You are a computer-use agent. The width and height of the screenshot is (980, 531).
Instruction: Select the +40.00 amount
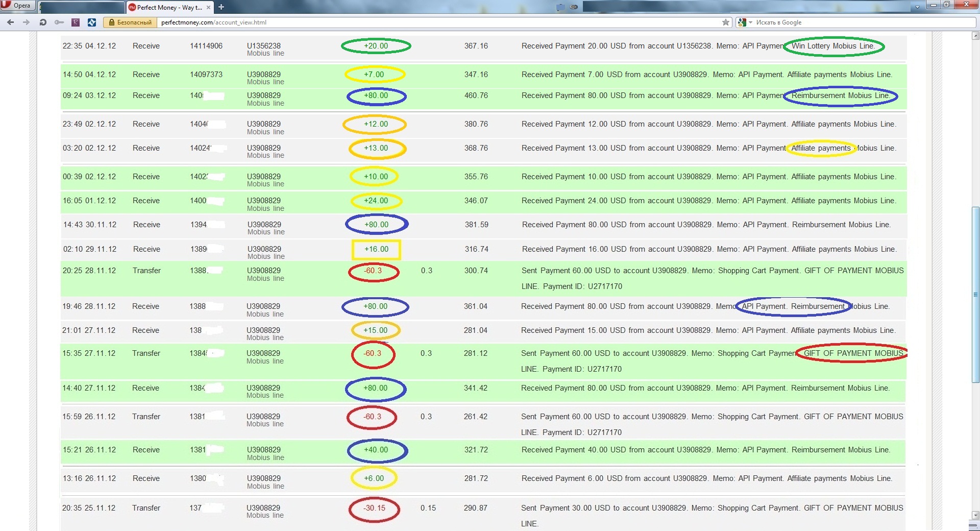pyautogui.click(x=376, y=450)
